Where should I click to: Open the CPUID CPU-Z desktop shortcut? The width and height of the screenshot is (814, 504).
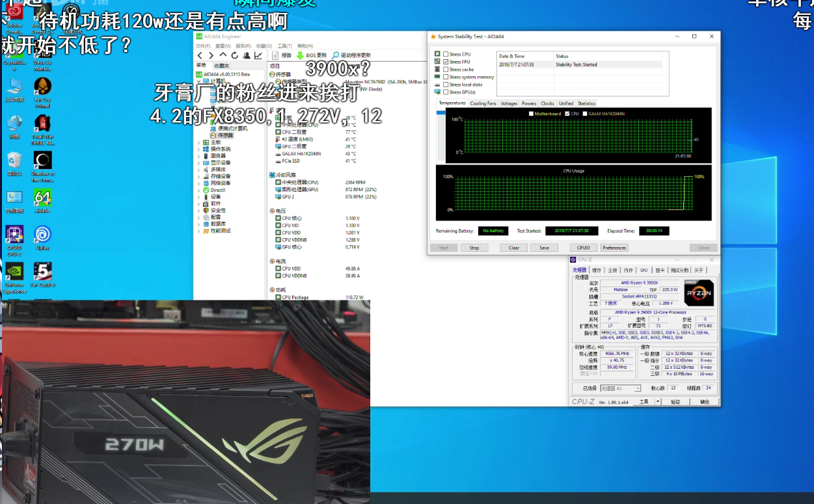(x=14, y=234)
